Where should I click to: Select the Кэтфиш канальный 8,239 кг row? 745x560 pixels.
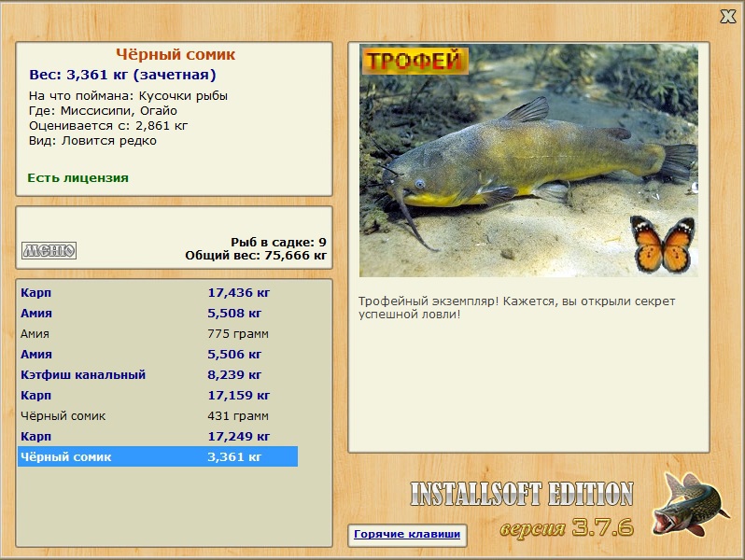158,374
